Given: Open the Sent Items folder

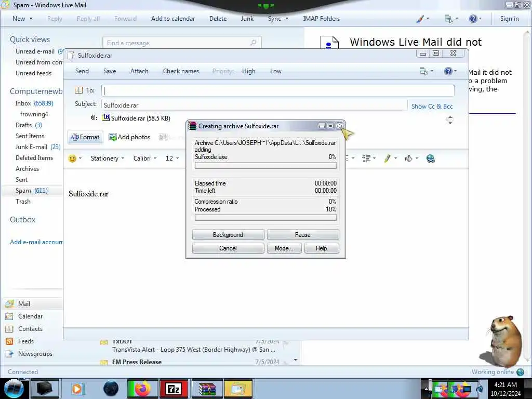Looking at the screenshot, I should click(x=30, y=136).
